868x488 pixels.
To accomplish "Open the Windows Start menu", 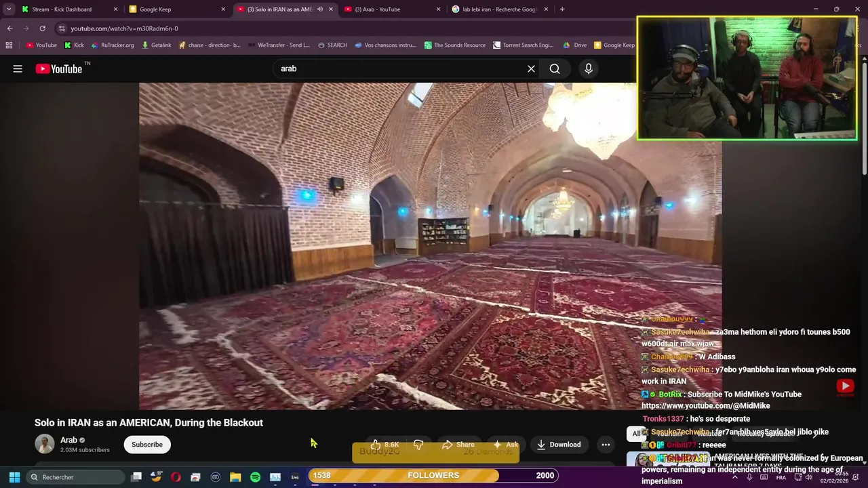I will 14,477.
